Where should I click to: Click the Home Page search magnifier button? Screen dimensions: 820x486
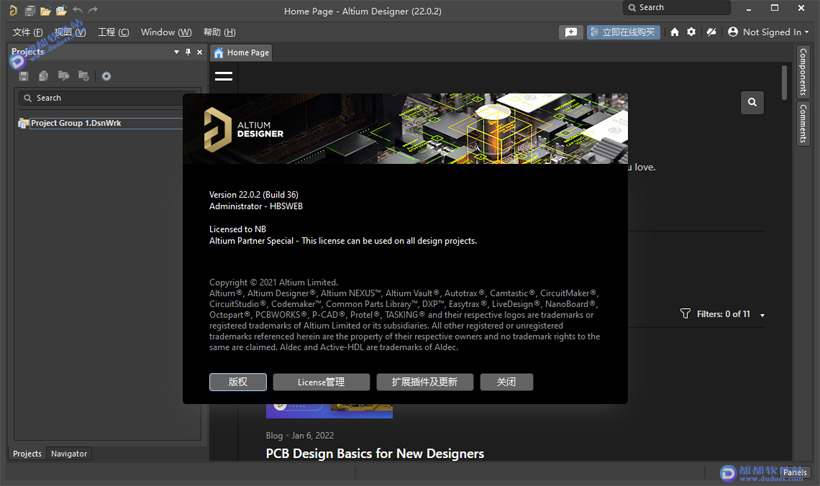point(752,103)
